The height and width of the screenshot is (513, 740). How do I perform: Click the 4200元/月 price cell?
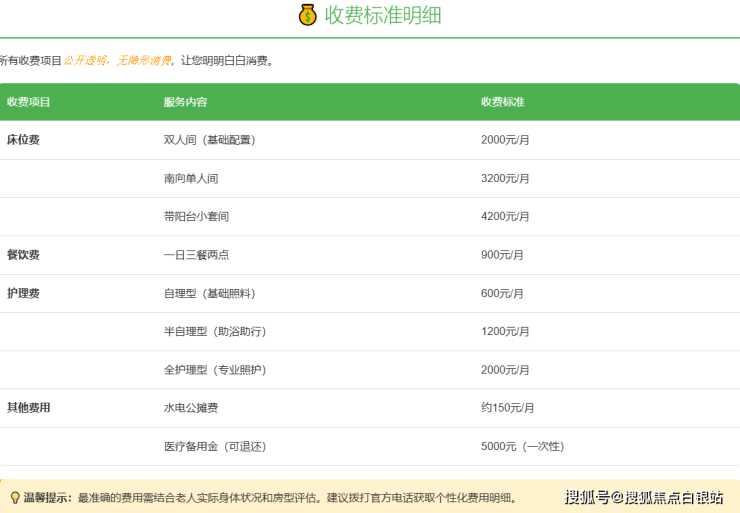coord(505,216)
